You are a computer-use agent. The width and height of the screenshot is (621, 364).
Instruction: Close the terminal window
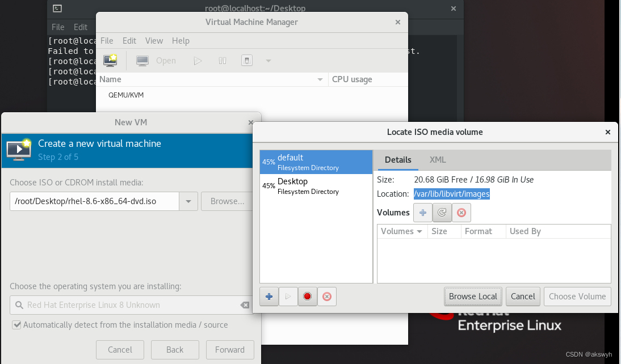[x=454, y=9]
